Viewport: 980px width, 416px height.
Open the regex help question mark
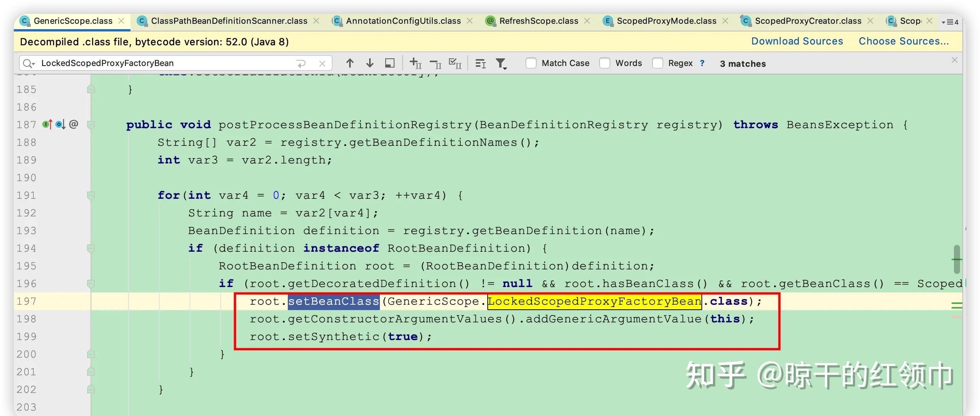pos(702,63)
